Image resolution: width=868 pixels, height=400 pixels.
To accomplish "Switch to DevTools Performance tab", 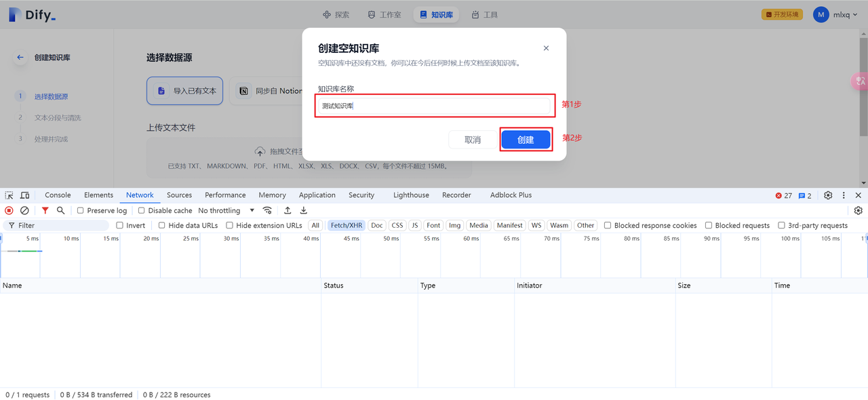I will click(x=225, y=195).
